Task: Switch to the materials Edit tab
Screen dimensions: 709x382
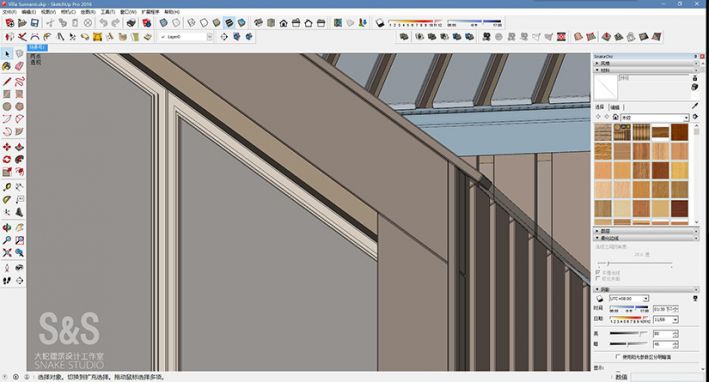Action: [x=615, y=107]
